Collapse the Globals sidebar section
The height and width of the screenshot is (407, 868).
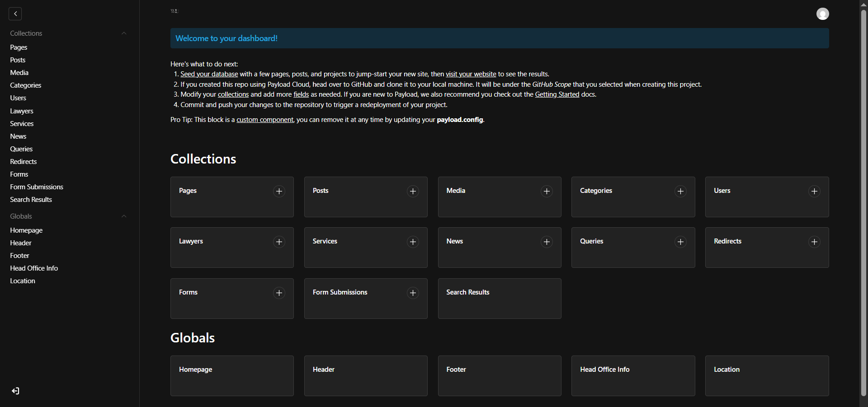click(x=124, y=216)
